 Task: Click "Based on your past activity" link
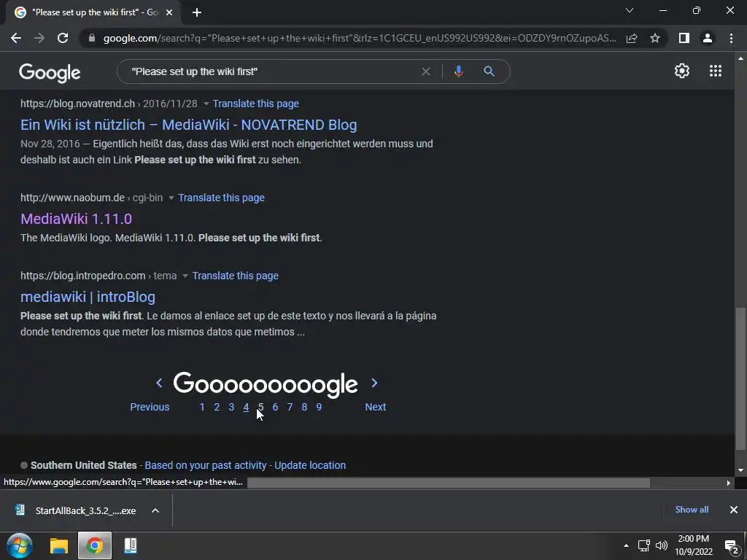(x=205, y=465)
